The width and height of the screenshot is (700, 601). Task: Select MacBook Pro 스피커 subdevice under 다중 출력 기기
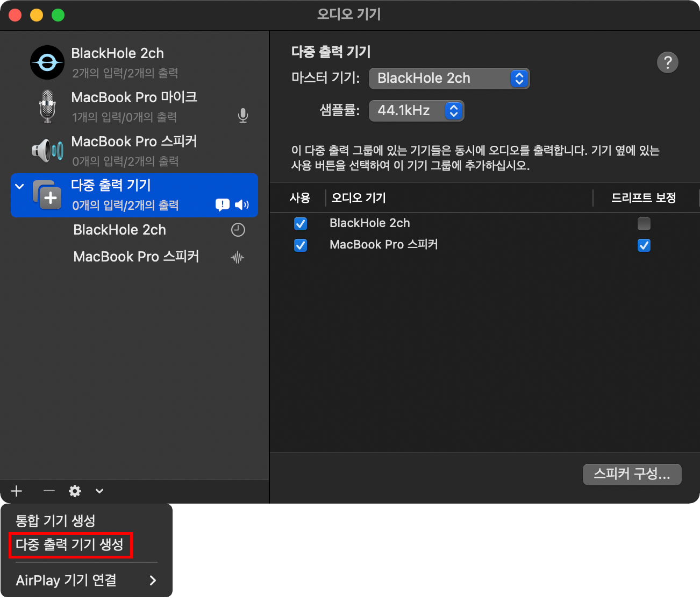click(134, 257)
